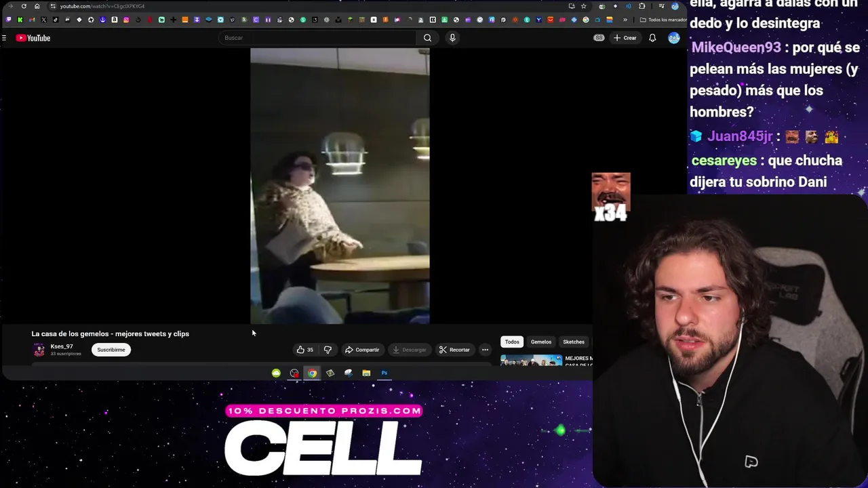The height and width of the screenshot is (488, 868).
Task: Open the MEJORES recommended video thumbnail
Action: point(531,361)
